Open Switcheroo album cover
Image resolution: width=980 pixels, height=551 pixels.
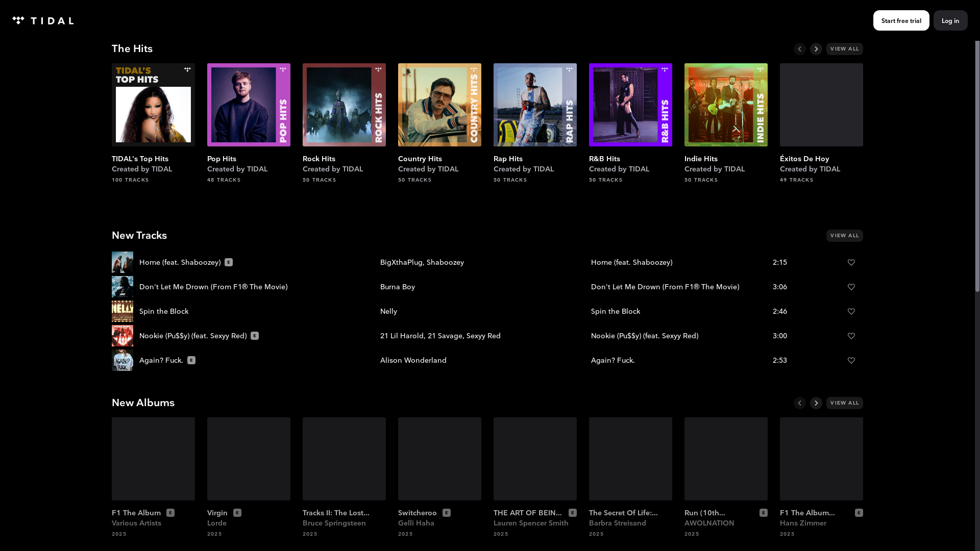tap(439, 459)
